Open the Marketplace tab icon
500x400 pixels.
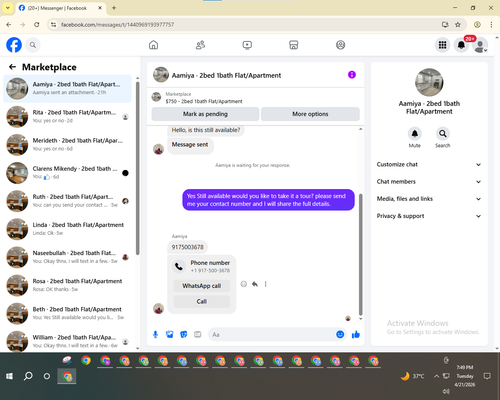pyautogui.click(x=294, y=45)
